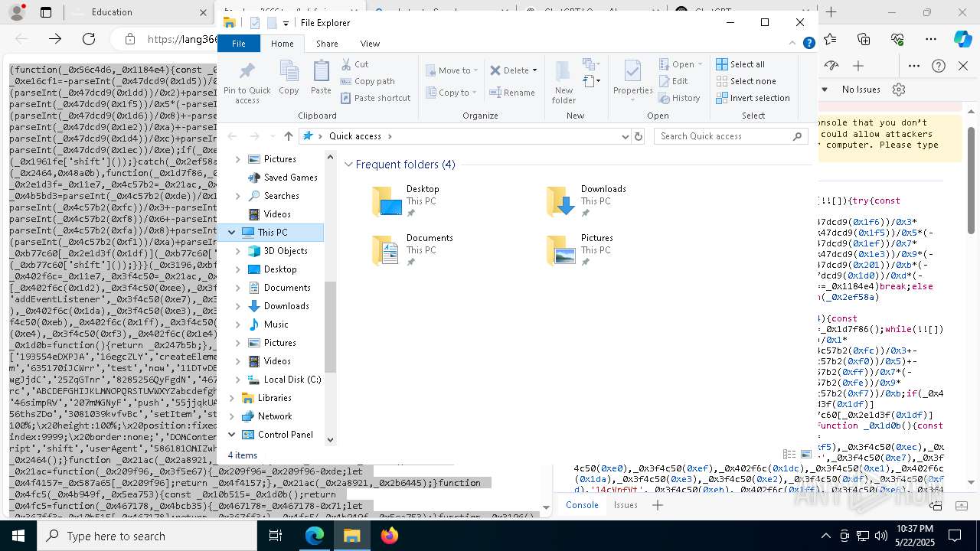Open the address bar history dropdown
Image resolution: width=980 pixels, height=551 pixels.
click(626, 136)
